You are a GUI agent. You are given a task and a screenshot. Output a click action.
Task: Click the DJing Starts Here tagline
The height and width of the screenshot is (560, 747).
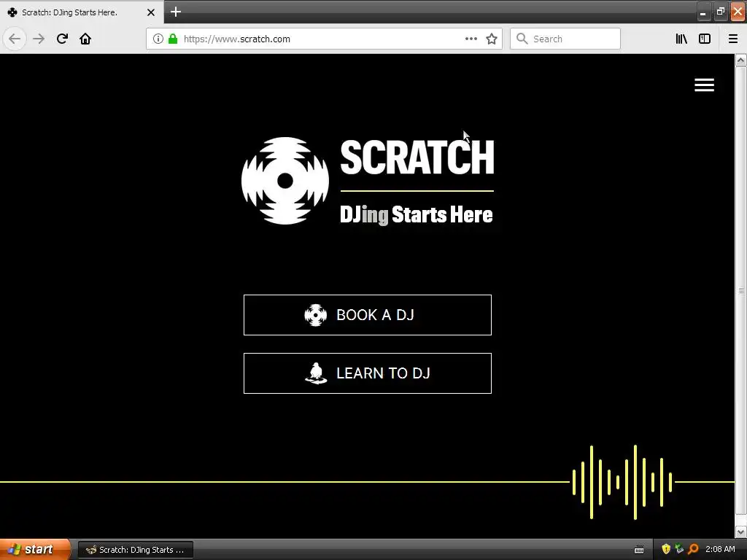417,215
